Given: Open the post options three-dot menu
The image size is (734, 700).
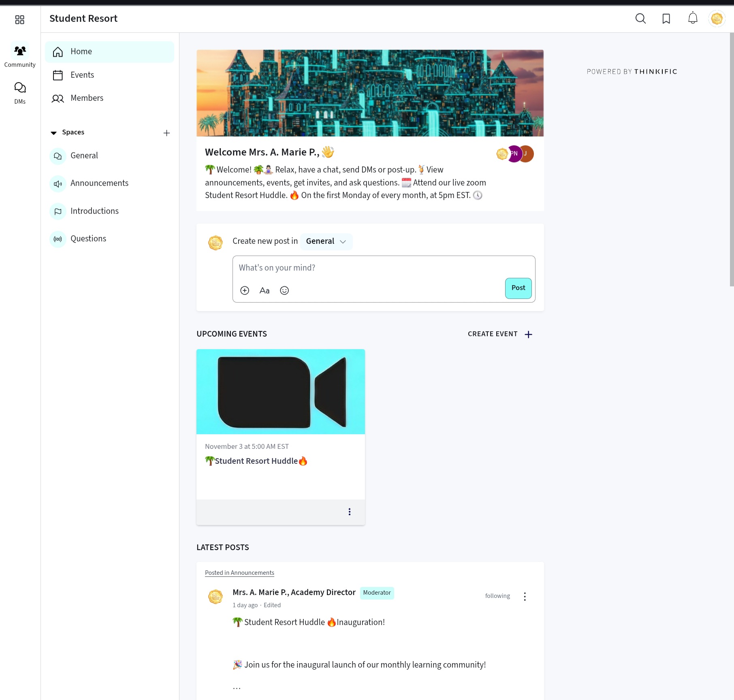Looking at the screenshot, I should pyautogui.click(x=525, y=596).
